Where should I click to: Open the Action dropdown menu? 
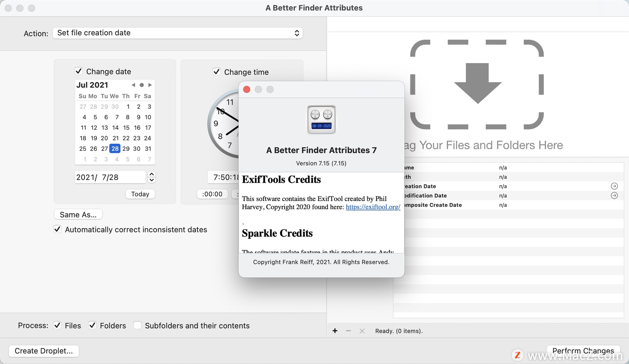click(178, 33)
